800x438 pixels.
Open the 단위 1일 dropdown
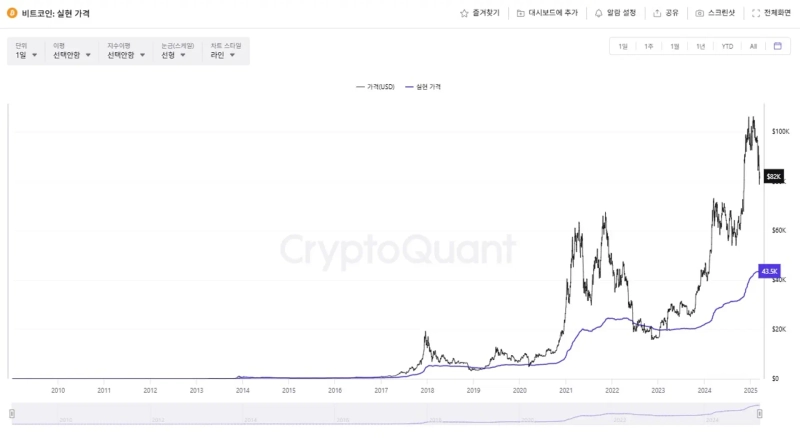27,55
